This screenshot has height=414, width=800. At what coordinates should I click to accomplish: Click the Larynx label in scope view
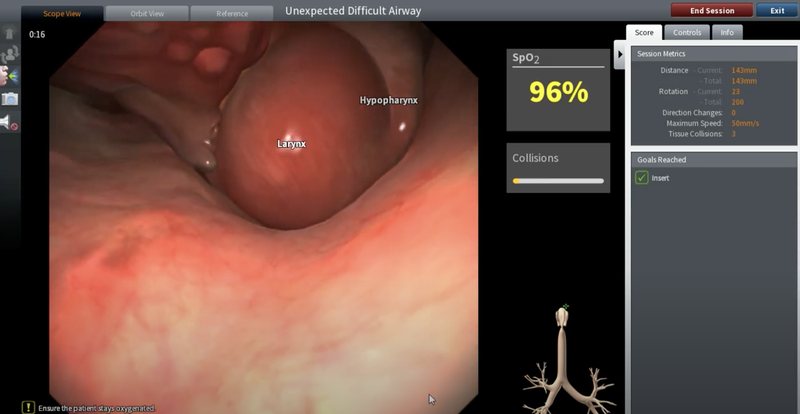pos(291,144)
